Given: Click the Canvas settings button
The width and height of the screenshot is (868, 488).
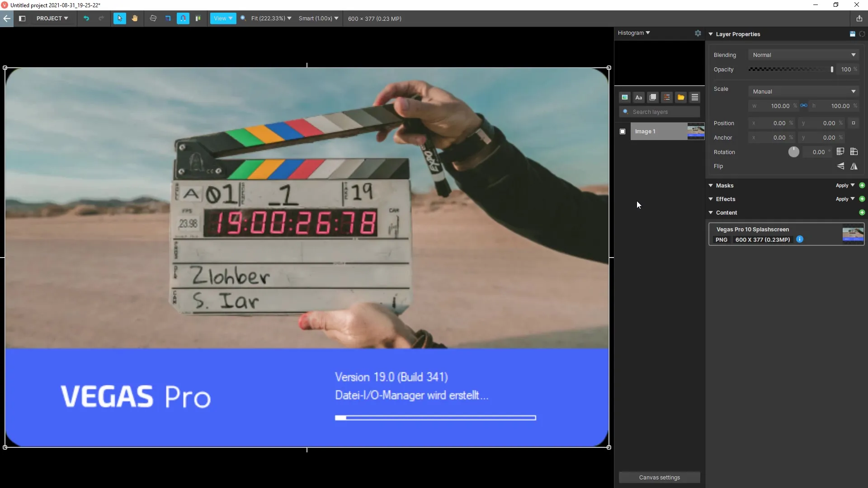Looking at the screenshot, I should tap(659, 477).
